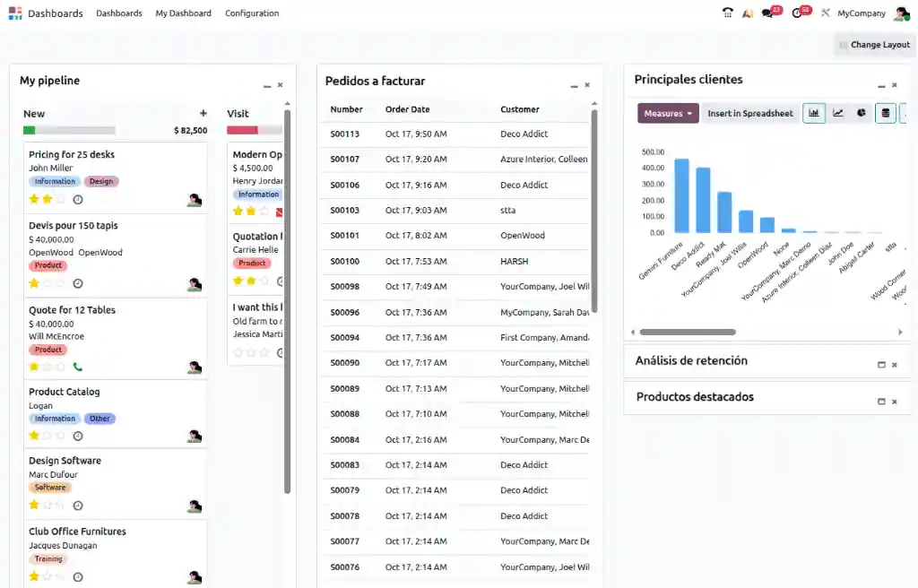
Task: Open the softphone icon in the top bar
Action: [728, 13]
